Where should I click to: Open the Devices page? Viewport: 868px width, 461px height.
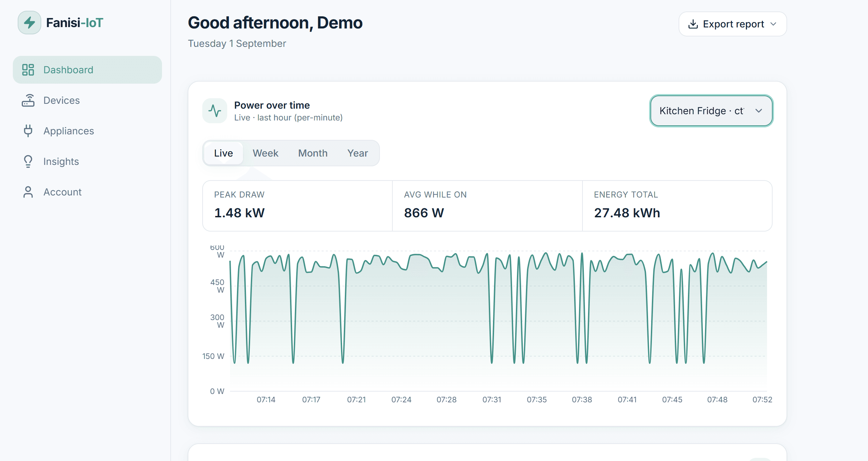pos(87,100)
